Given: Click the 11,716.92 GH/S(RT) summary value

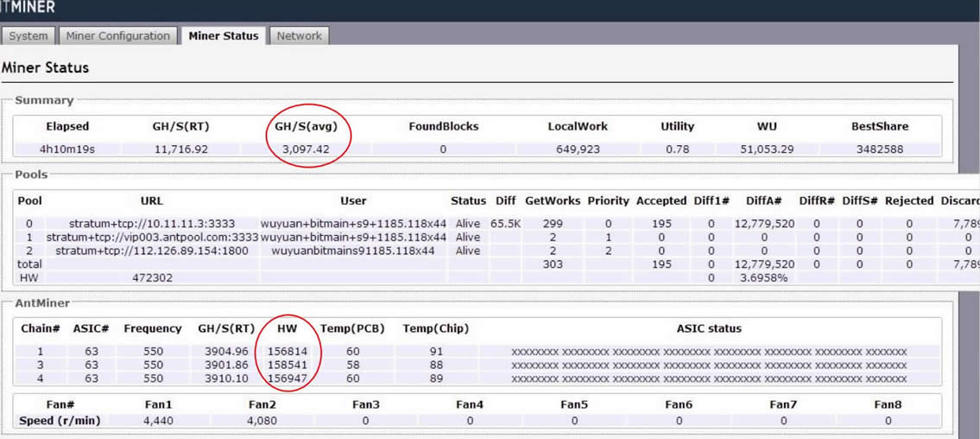Looking at the screenshot, I should 180,149.
